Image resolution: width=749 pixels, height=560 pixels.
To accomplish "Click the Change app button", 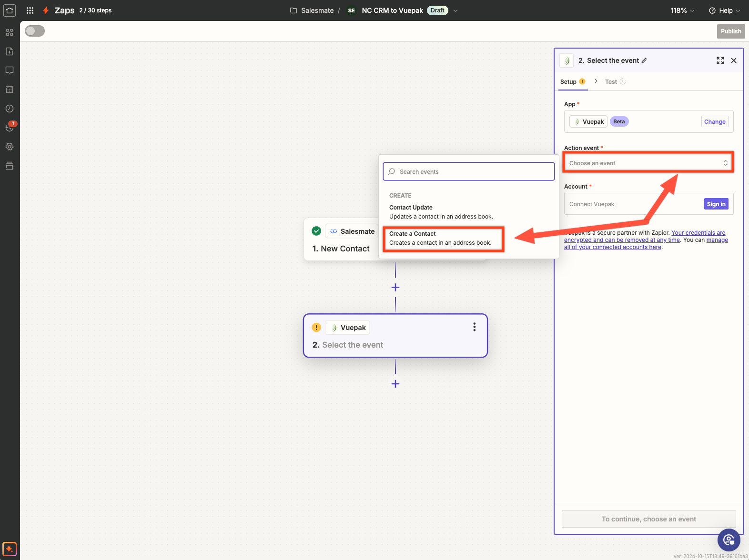I will point(714,122).
